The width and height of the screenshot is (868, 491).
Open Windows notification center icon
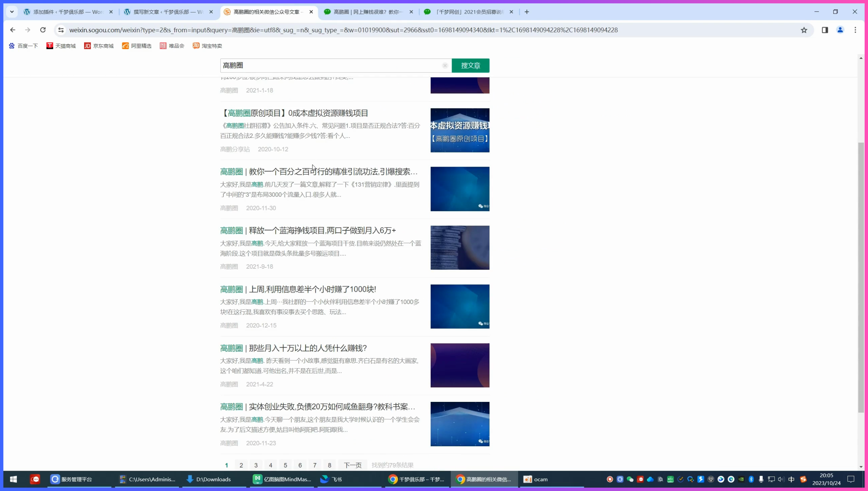point(851,479)
